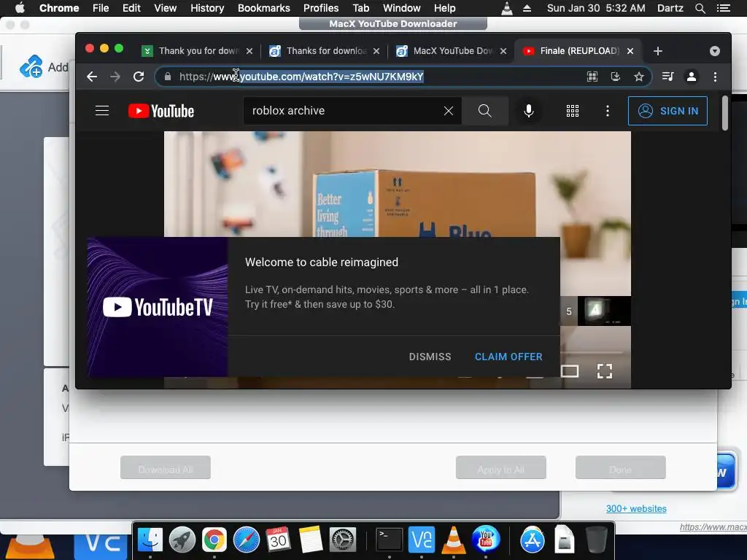Open the tab search dropdown arrow

pos(715,51)
